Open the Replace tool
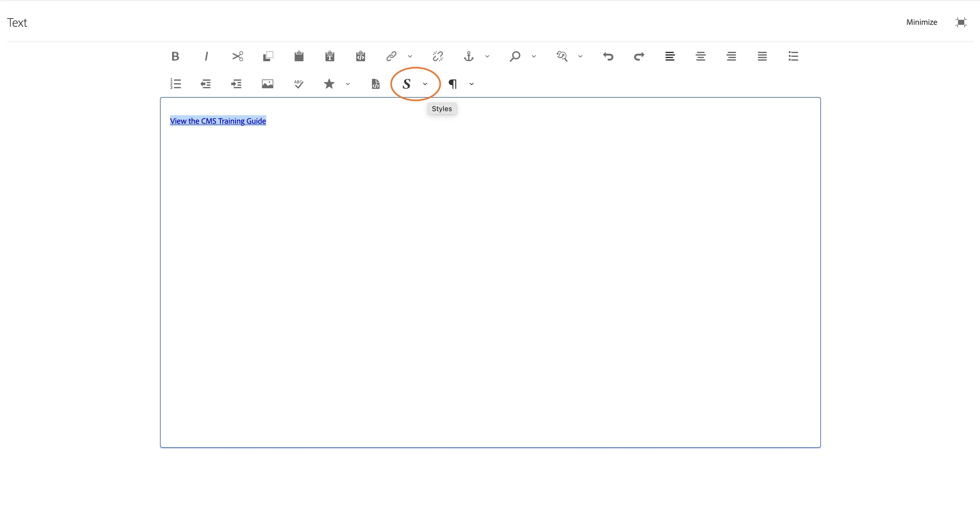Screen dimensions: 980x510 [562, 56]
